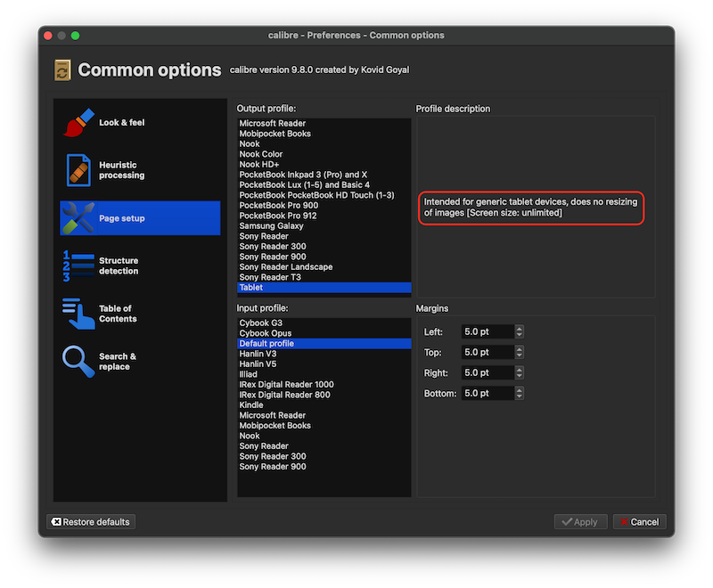The width and height of the screenshot is (713, 588).
Task: Click the Heuristic processing document icon
Action: coord(78,170)
